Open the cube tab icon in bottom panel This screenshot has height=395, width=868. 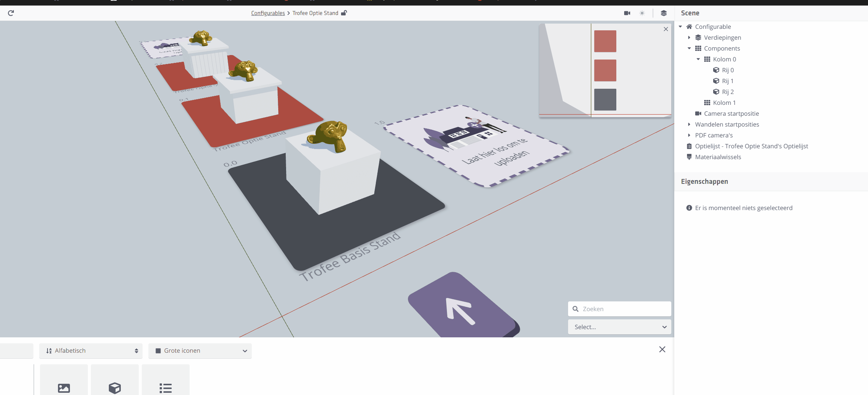coord(115,388)
